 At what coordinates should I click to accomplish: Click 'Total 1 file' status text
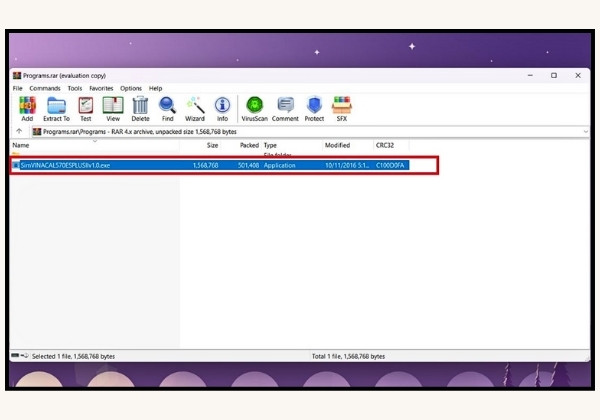348,356
